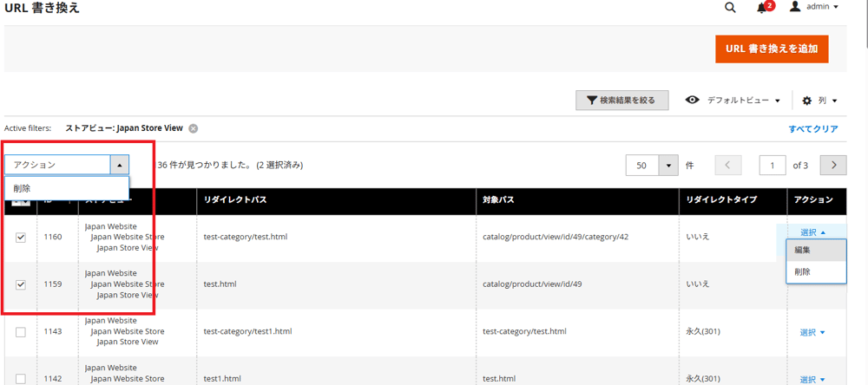Collapse the bulk actions dropdown
The height and width of the screenshot is (385, 868).
point(120,165)
